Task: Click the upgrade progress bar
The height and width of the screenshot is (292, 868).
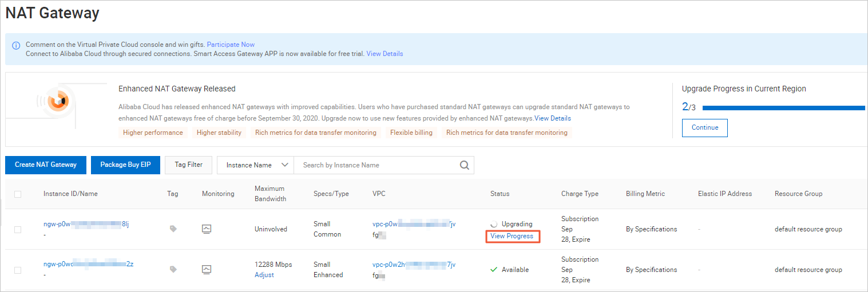Action: pos(783,107)
